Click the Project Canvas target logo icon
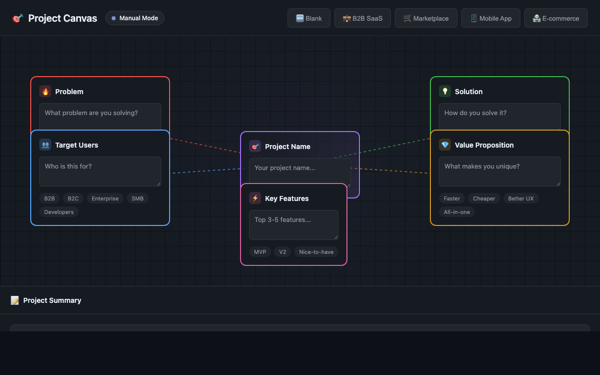 pos(18,18)
